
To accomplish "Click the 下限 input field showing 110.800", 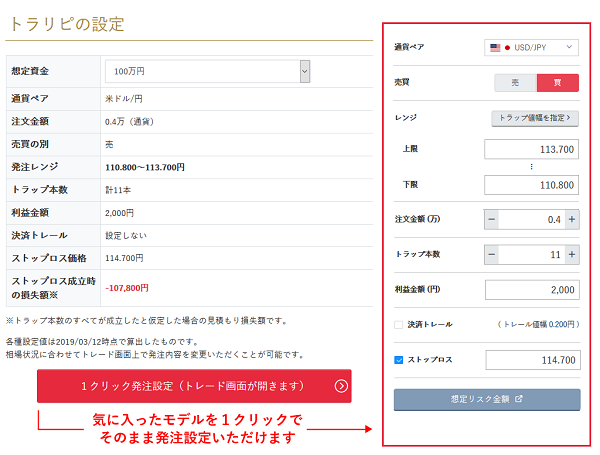I will coord(531,185).
